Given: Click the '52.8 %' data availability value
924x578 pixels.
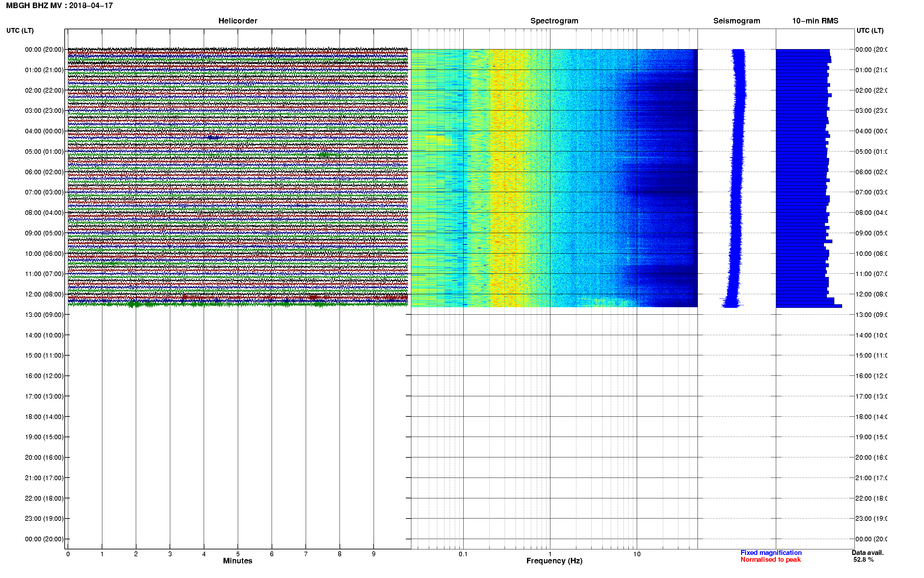Looking at the screenshot, I should point(863,560).
